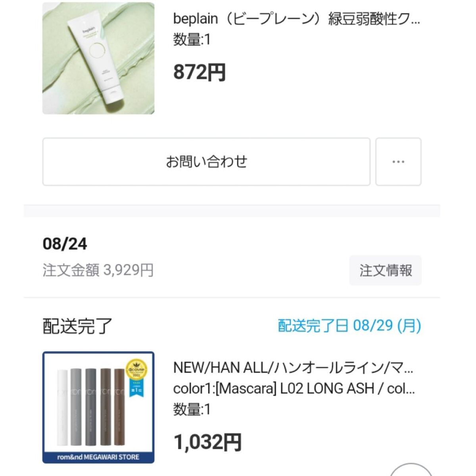
Task: Click the rom&nd MEGAWARI STORE banner label
Action: pyautogui.click(x=98, y=457)
